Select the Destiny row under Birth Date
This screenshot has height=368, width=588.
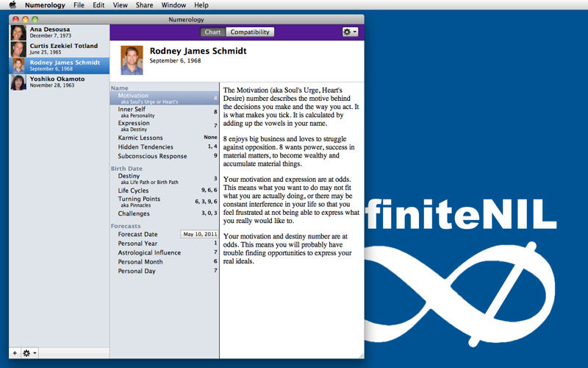(x=164, y=179)
